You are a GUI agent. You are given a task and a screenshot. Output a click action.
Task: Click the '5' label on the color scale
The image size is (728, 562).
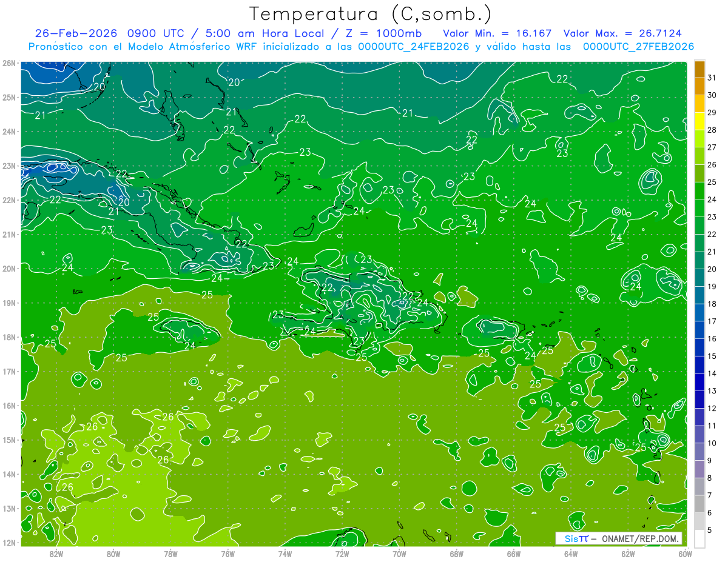point(710,530)
